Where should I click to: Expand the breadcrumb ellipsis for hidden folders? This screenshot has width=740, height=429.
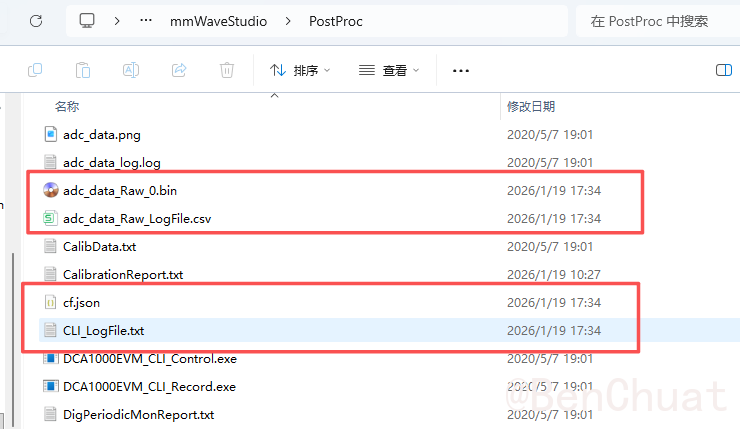147,21
